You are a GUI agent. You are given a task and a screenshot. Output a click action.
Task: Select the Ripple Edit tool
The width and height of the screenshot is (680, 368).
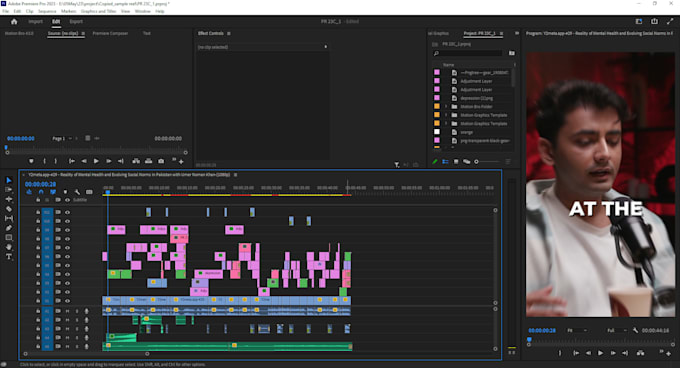9,199
